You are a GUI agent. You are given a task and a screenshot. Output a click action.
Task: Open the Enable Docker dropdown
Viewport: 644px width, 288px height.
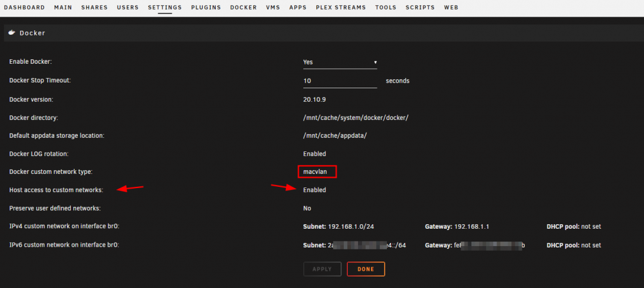(x=340, y=62)
